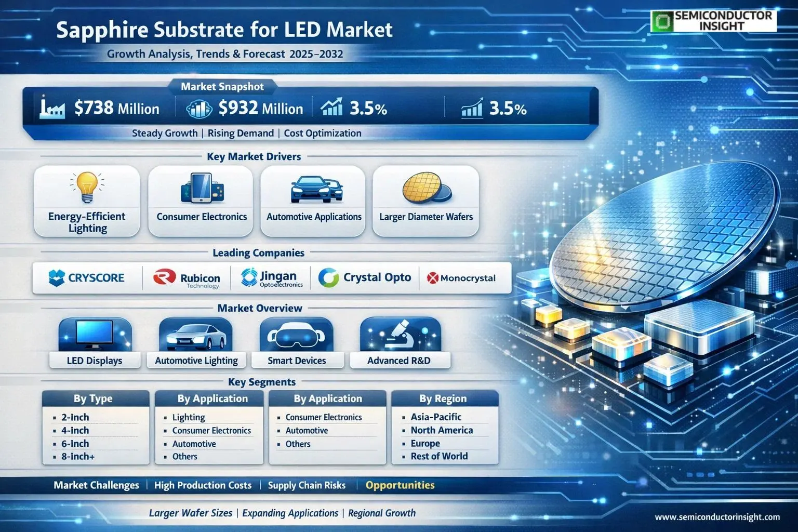The image size is (798, 532).
Task: Click the North America entry under By Region
Action: click(x=442, y=430)
